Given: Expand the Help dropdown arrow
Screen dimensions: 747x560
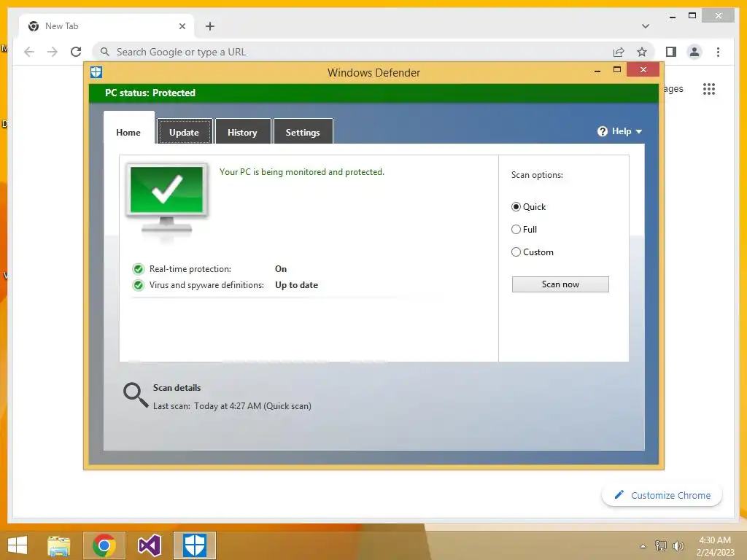Looking at the screenshot, I should point(639,131).
